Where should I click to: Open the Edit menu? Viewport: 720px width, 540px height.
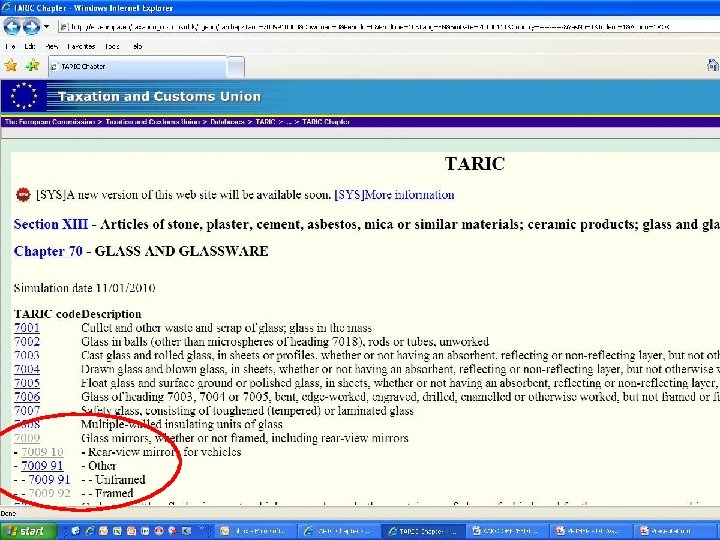point(30,46)
